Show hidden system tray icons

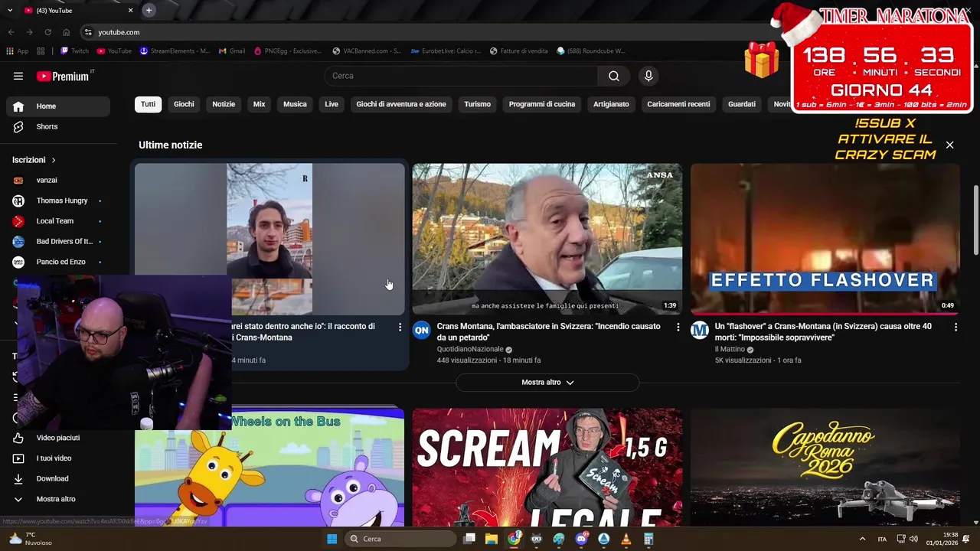pos(862,539)
